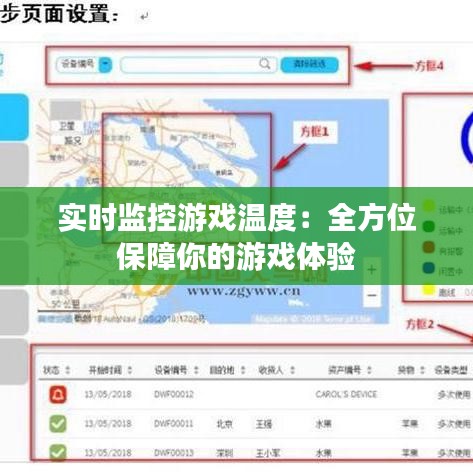473x473 pixels.
Task: Zoom out the map with minus button
Action: tap(372, 295)
